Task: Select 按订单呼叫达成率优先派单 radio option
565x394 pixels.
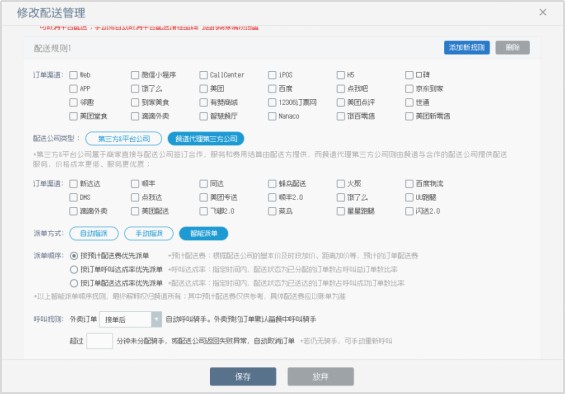Action: (x=74, y=269)
